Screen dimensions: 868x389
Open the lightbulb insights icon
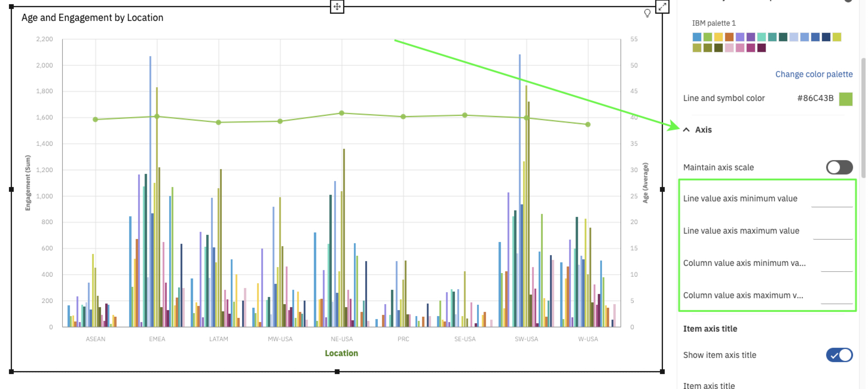tap(647, 13)
